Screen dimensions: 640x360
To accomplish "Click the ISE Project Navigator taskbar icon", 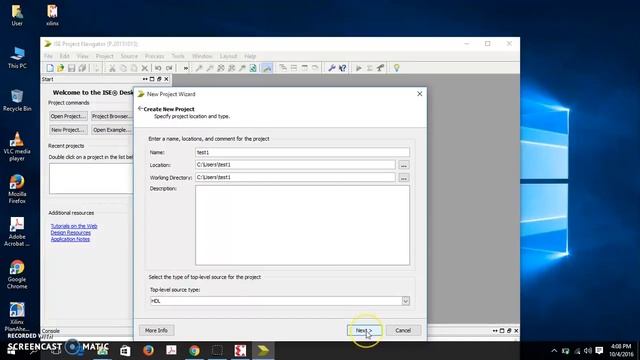I will [263, 350].
